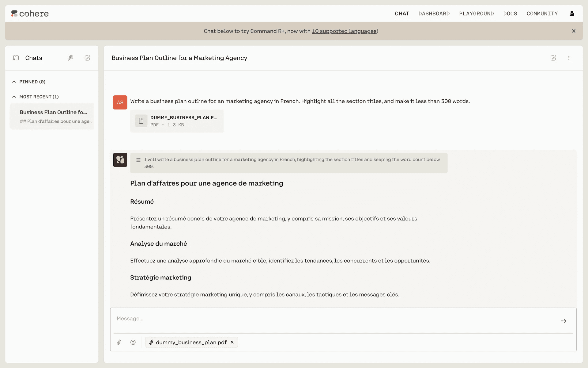Dismiss the Command R+ announcement banner
Screen dimensions: 588x368
pyautogui.click(x=573, y=31)
